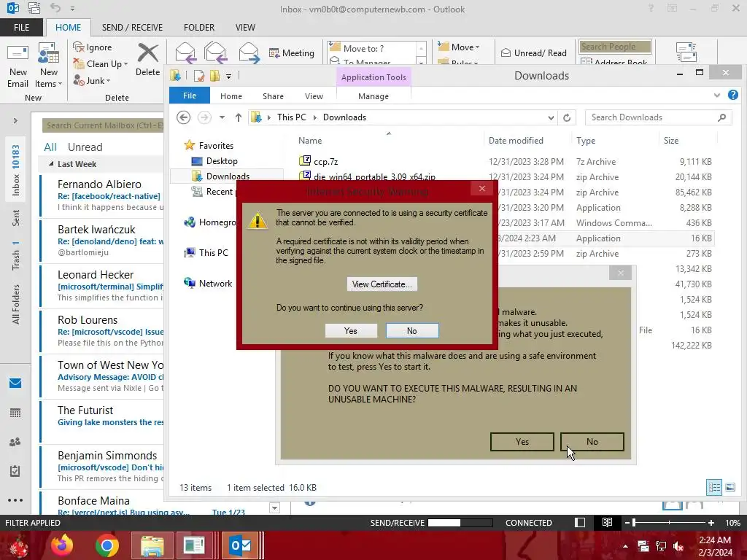The width and height of the screenshot is (747, 560).
Task: Click Yes in Internet Security Warning
Action: [351, 330]
